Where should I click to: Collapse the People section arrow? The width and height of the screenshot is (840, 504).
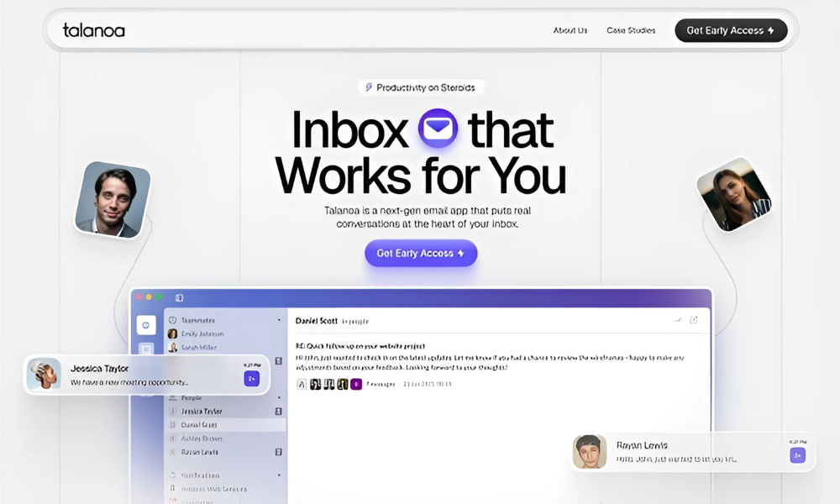279,396
